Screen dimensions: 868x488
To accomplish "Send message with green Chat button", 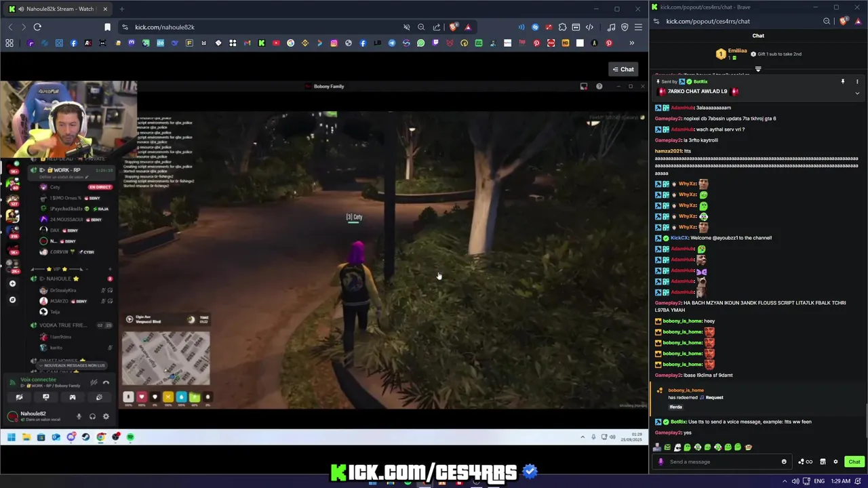I will point(854,462).
